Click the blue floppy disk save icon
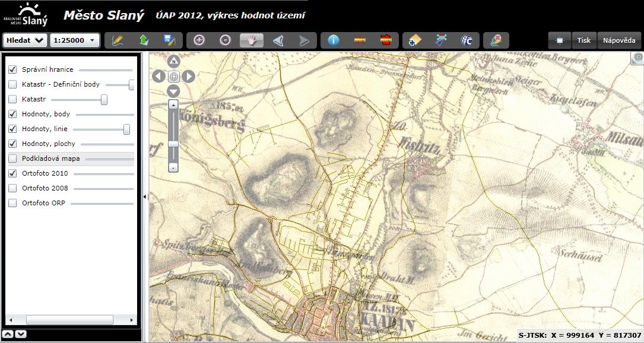644x343 pixels. pyautogui.click(x=169, y=40)
